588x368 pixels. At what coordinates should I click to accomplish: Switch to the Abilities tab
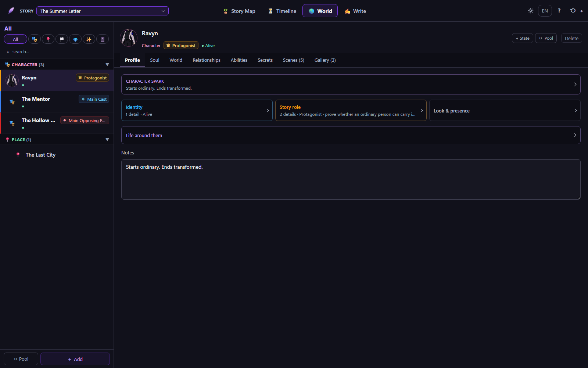(239, 60)
